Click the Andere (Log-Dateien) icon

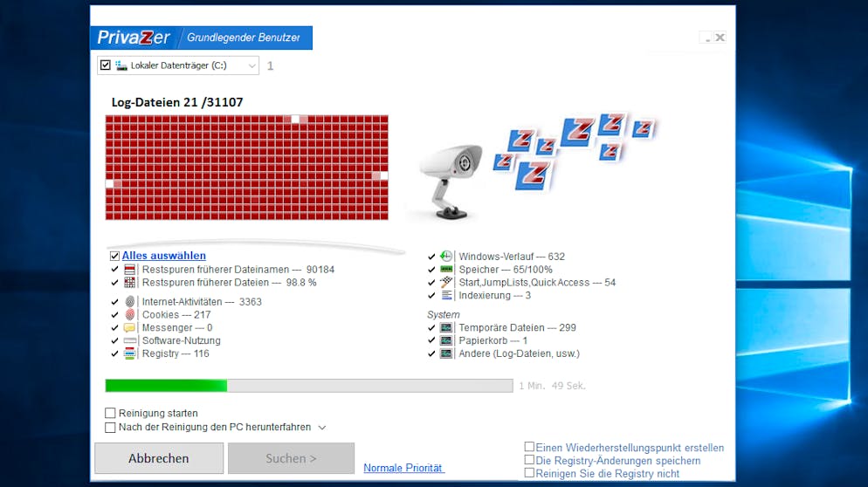tap(446, 353)
